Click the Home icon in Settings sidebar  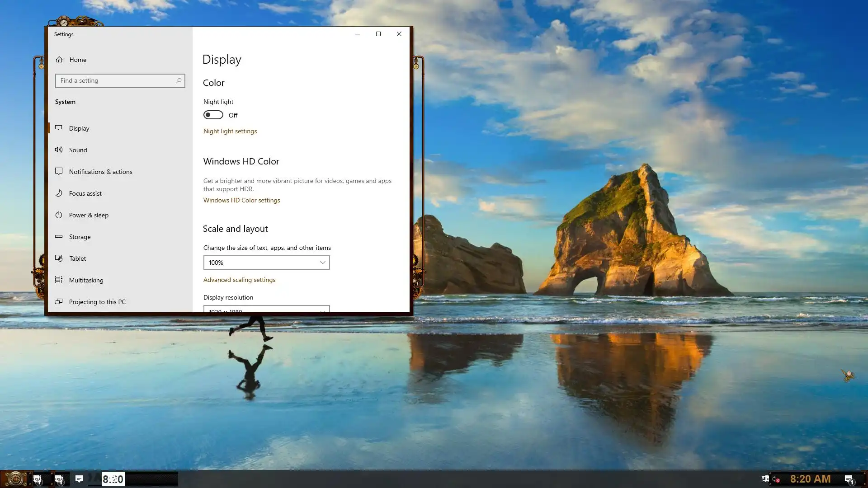59,60
